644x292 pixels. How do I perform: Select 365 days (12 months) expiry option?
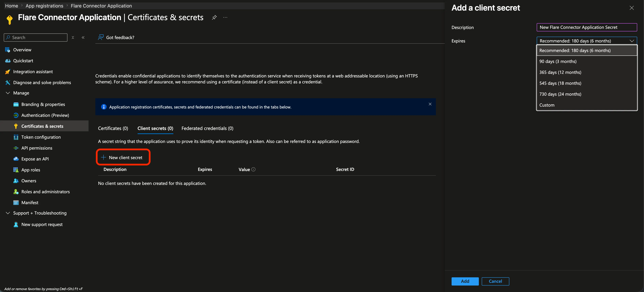click(586, 72)
